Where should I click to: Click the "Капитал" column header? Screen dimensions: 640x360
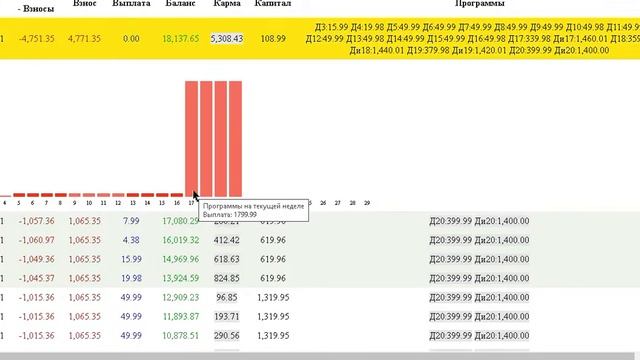click(x=273, y=3)
